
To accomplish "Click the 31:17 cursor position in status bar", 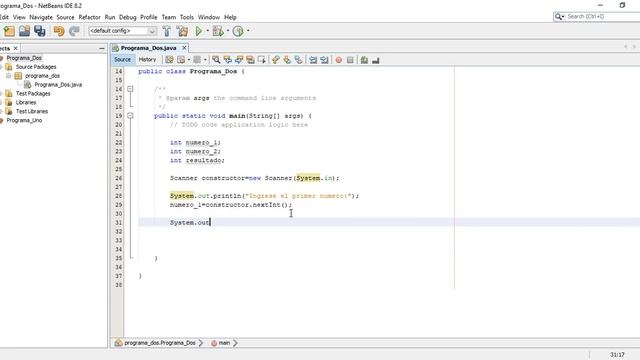I will [x=618, y=355].
